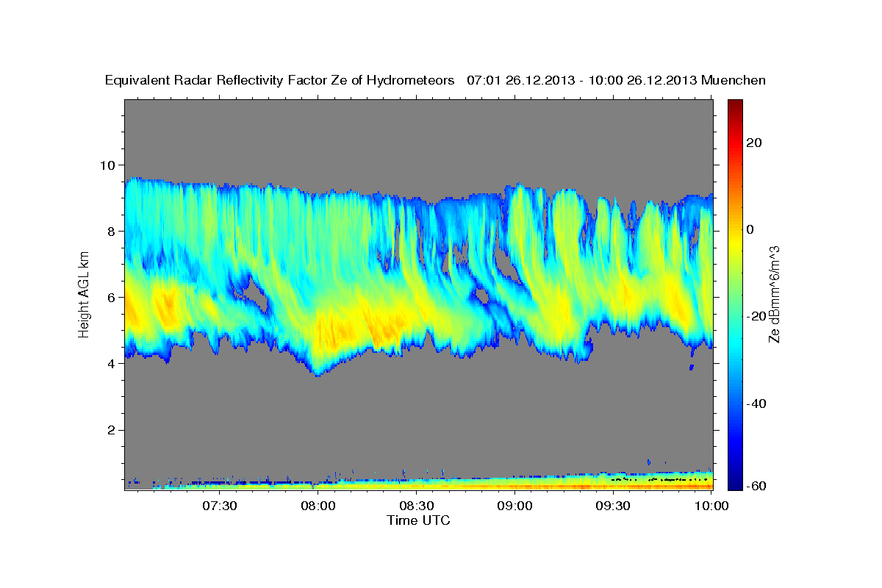The width and height of the screenshot is (882, 588).
Task: Click the colorbar value 20
Action: click(x=753, y=143)
